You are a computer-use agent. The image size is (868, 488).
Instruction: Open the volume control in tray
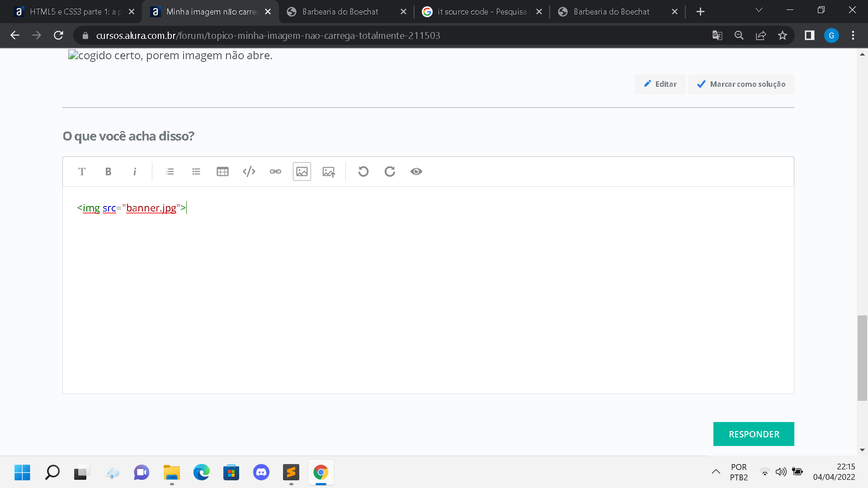(x=781, y=472)
